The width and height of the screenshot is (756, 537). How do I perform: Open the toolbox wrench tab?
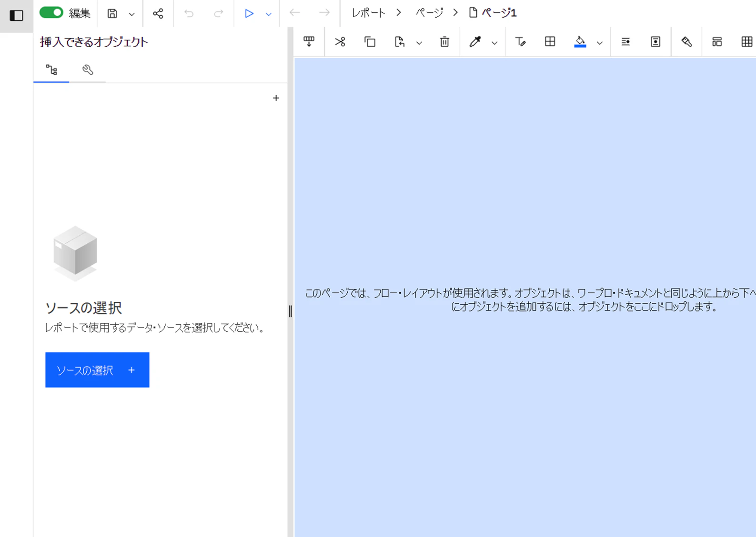coord(88,70)
